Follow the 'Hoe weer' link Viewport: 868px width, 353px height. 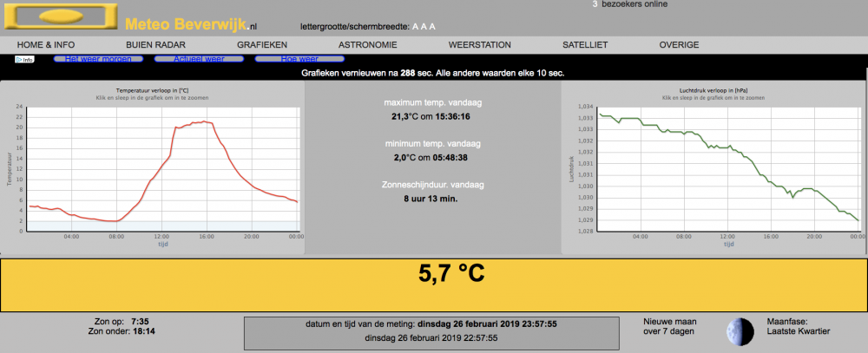(299, 59)
